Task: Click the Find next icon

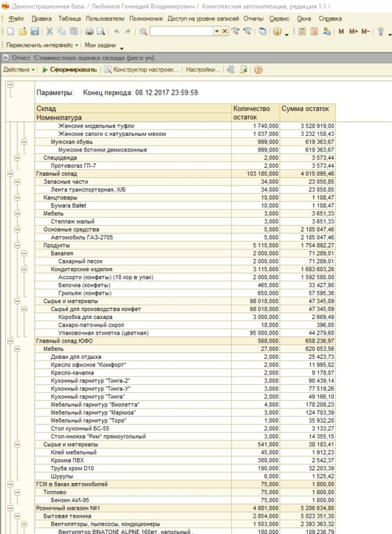Action: point(235,31)
